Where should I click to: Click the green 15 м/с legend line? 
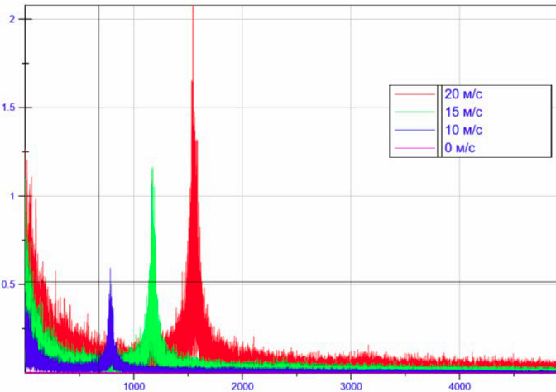pyautogui.click(x=415, y=112)
